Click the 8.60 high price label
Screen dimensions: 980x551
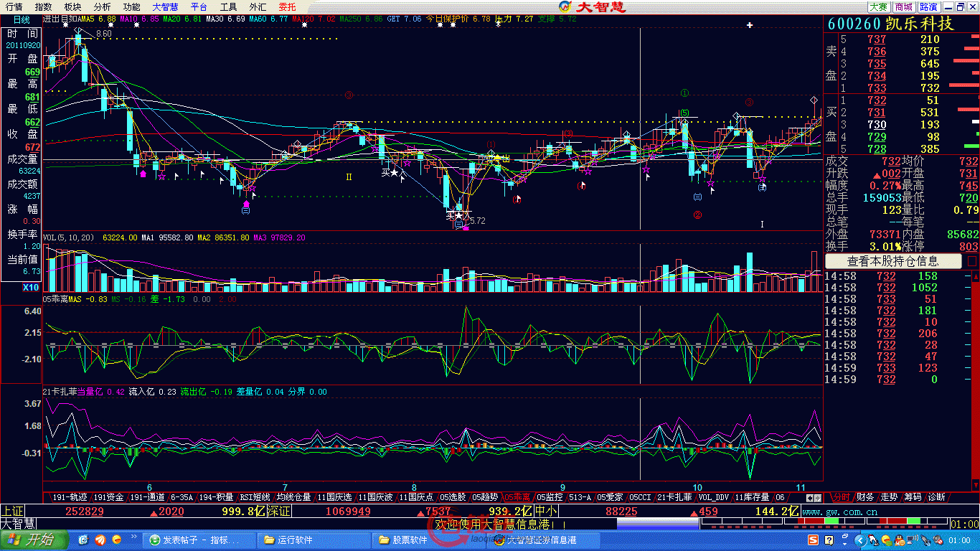coord(103,34)
